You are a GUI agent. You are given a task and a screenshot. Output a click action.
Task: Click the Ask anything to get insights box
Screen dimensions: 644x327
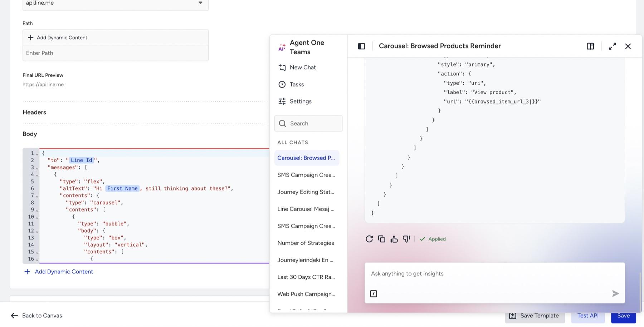click(x=495, y=274)
